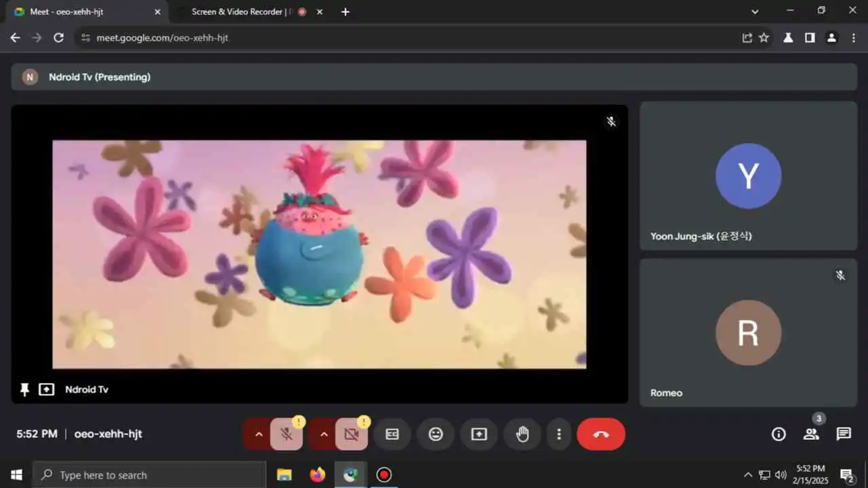The width and height of the screenshot is (868, 488).
Task: Open the chat panel icon
Action: tap(844, 434)
